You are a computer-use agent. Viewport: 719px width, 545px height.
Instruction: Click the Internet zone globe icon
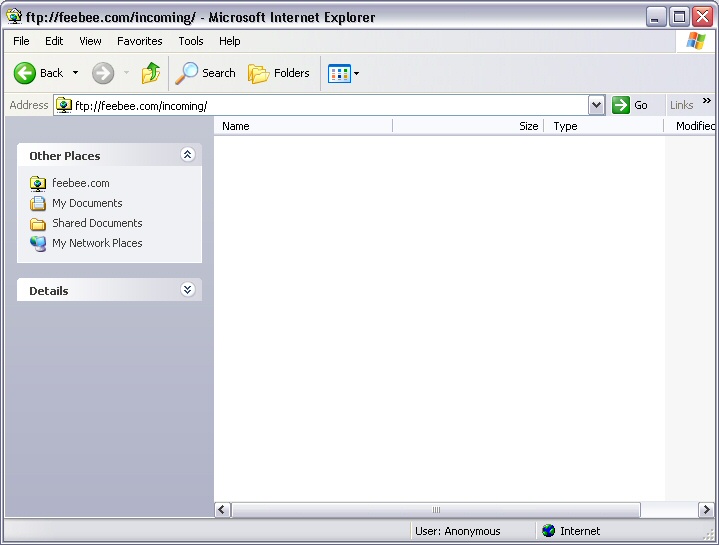point(548,531)
